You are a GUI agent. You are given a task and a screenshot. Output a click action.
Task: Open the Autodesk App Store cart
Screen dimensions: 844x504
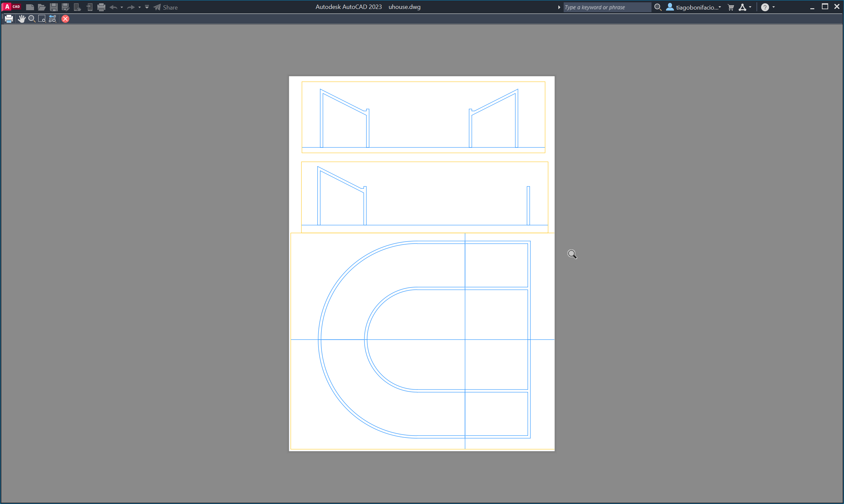click(x=731, y=7)
